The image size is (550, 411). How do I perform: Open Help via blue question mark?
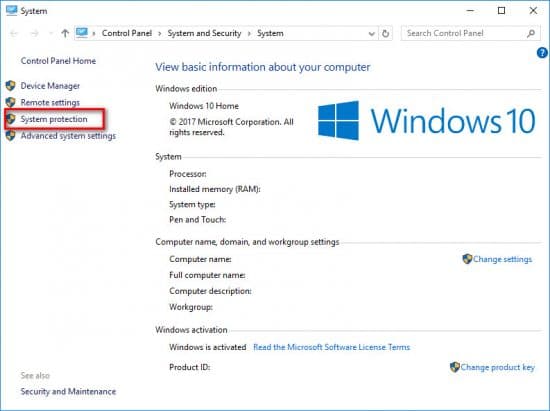(x=542, y=53)
